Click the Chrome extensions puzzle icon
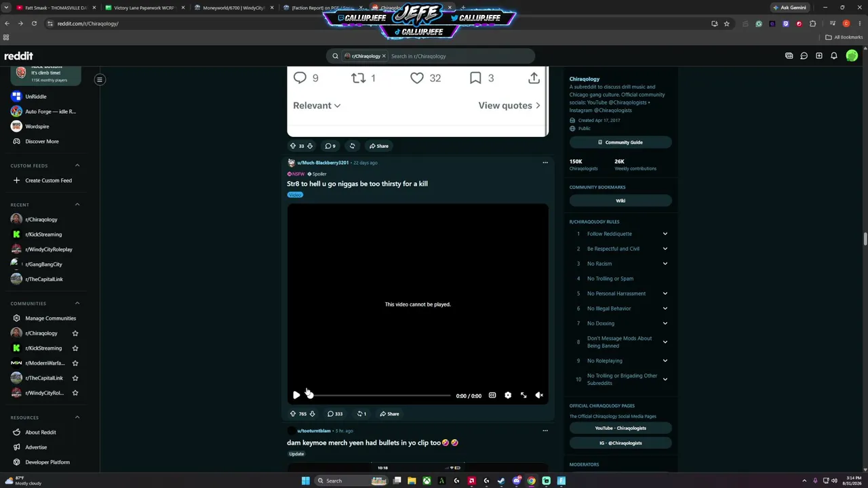The image size is (868, 488). (813, 24)
